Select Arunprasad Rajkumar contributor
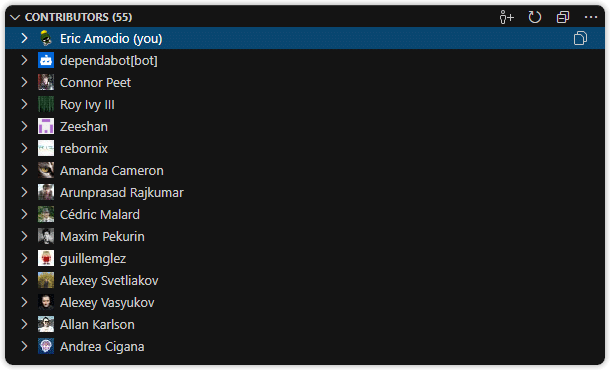This screenshot has height=370, width=610. (x=305, y=192)
